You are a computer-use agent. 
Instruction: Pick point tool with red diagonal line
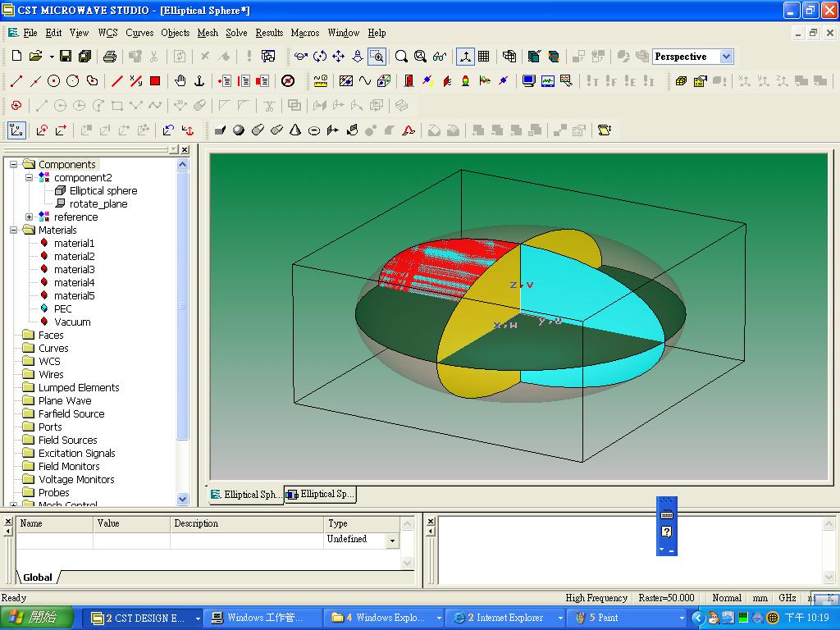117,81
